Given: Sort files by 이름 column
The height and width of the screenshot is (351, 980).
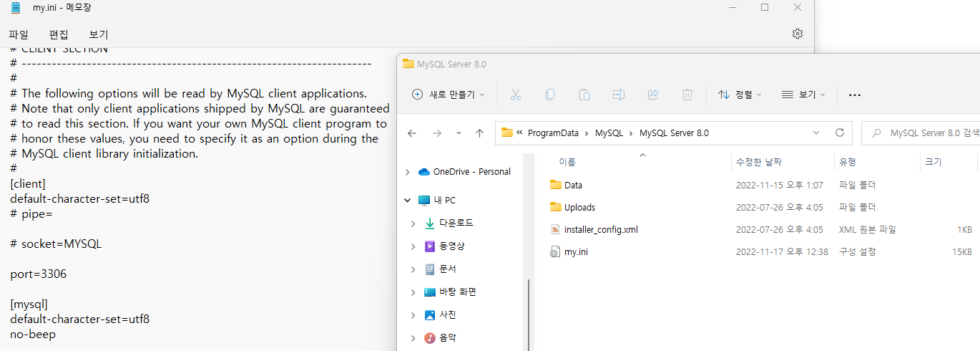Looking at the screenshot, I should click(x=567, y=163).
